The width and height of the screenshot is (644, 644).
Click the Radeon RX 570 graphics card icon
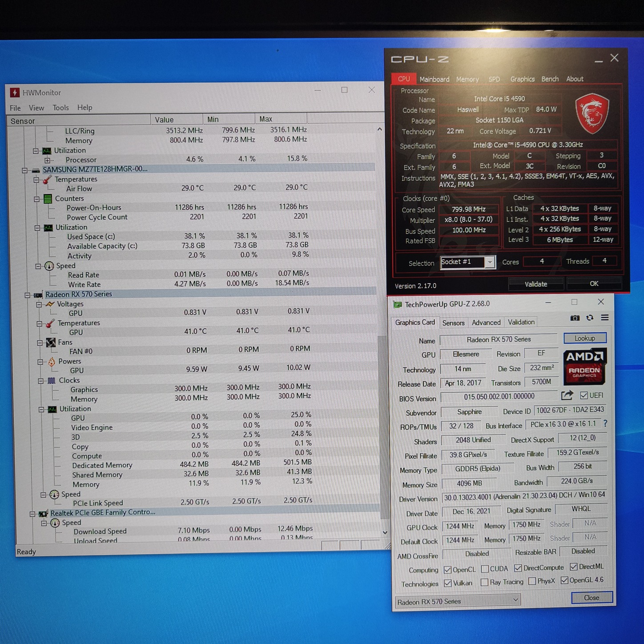click(x=38, y=295)
